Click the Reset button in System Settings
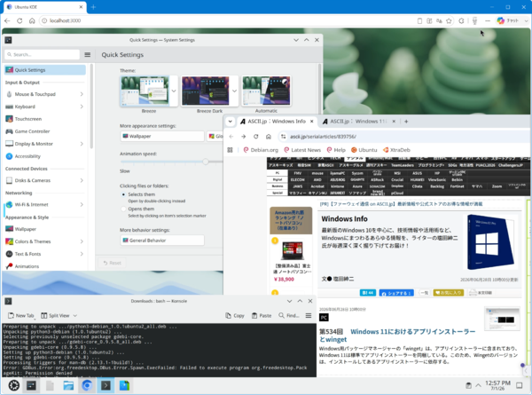 tap(112, 263)
